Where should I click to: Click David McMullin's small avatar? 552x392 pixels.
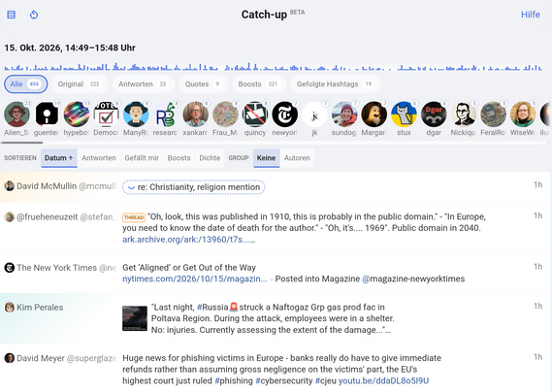[x=10, y=186]
